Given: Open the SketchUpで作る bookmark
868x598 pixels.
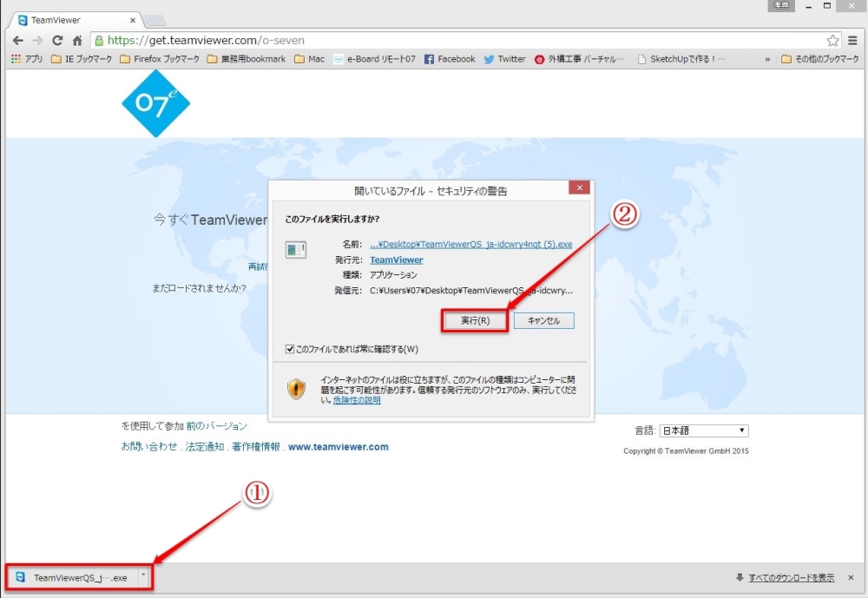Looking at the screenshot, I should tap(681, 59).
